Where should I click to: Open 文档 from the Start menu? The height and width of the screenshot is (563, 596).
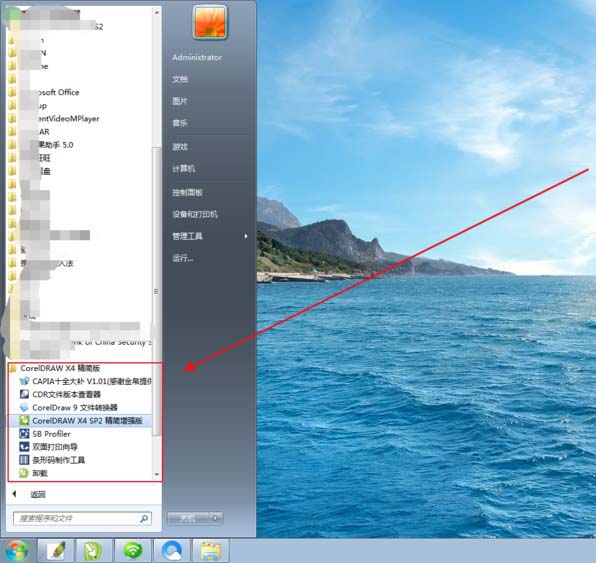click(x=180, y=79)
